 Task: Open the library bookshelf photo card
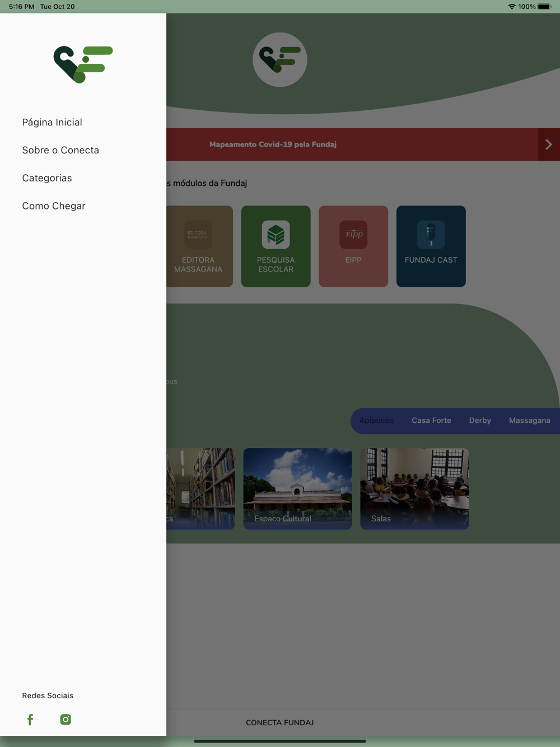point(200,489)
